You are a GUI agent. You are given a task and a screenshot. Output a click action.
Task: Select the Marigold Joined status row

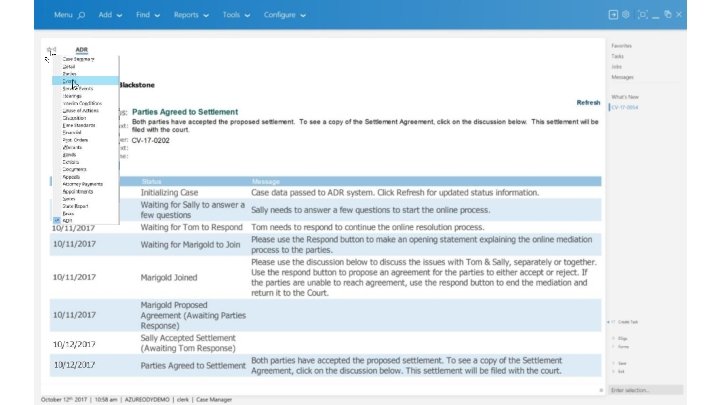coord(326,277)
